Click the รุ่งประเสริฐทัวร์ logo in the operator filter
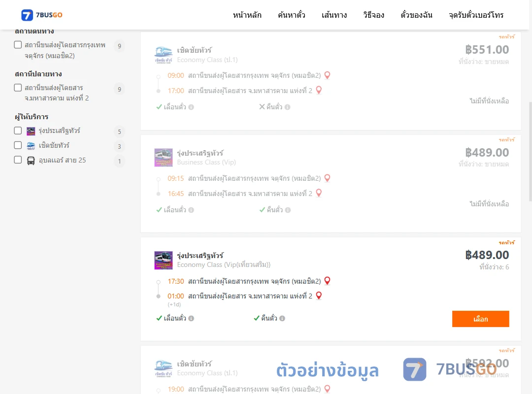 pyautogui.click(x=31, y=131)
